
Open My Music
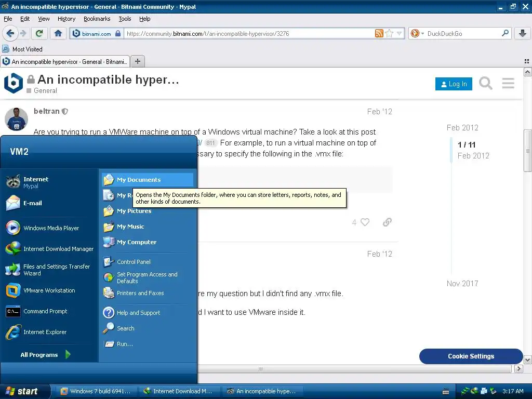coord(148,227)
